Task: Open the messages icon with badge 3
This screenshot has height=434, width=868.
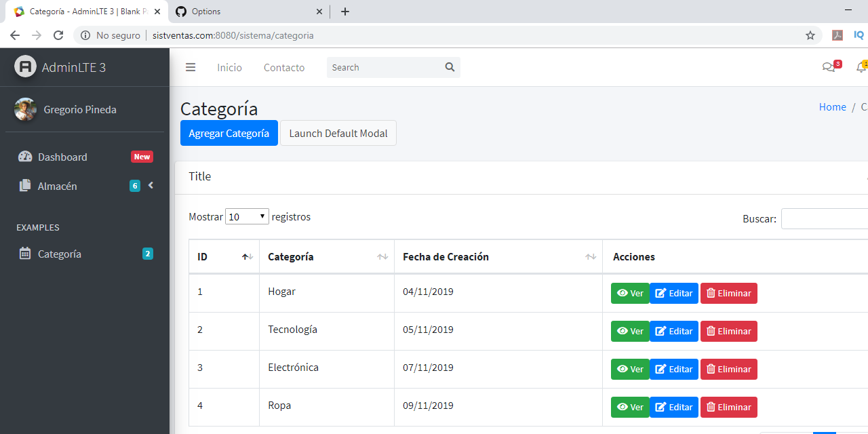Action: [x=829, y=67]
